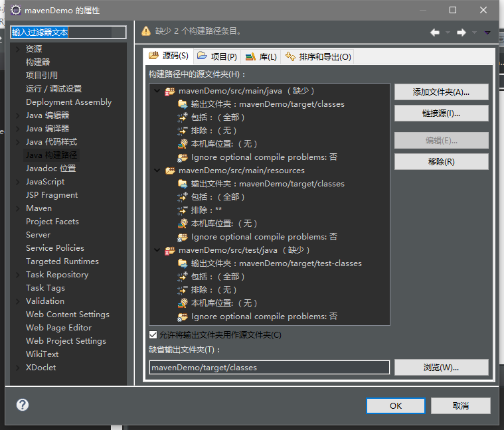Click the ignore-problems icon under src/test/java
The width and height of the screenshot is (504, 430).
coord(183,317)
